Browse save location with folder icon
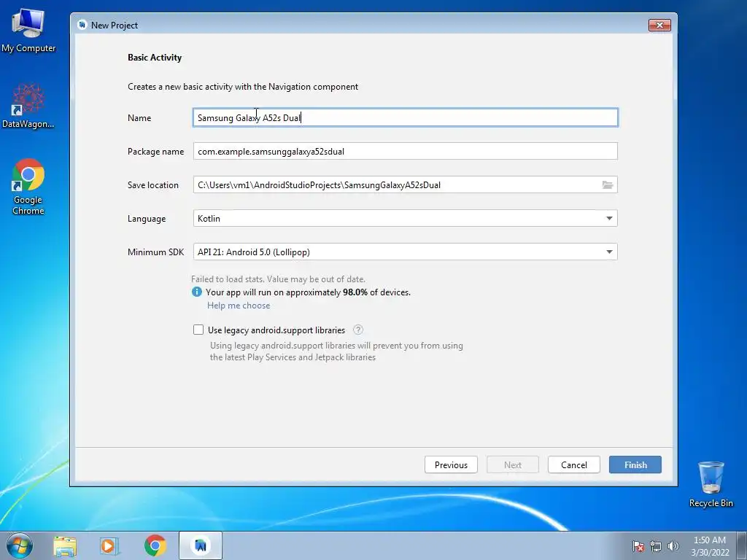The width and height of the screenshot is (747, 560). (x=608, y=184)
